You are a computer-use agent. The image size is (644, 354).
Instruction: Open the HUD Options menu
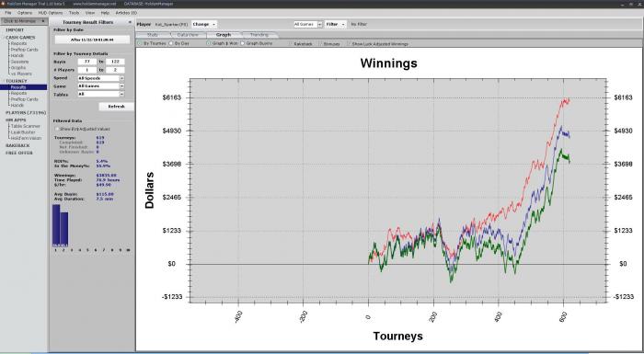click(50, 13)
